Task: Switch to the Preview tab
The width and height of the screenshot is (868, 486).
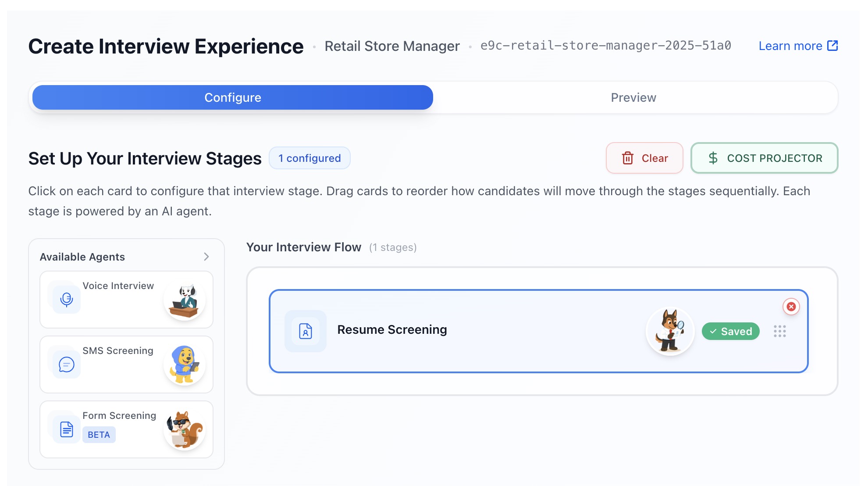Action: [633, 97]
